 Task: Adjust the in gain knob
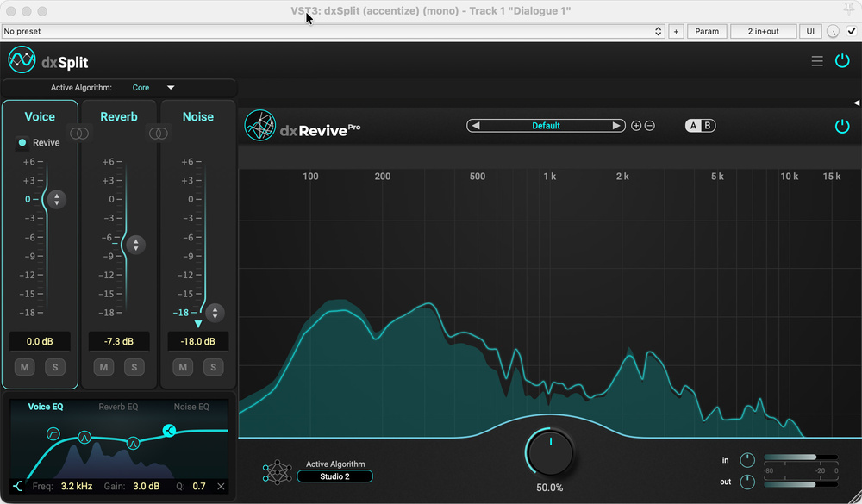click(x=747, y=460)
